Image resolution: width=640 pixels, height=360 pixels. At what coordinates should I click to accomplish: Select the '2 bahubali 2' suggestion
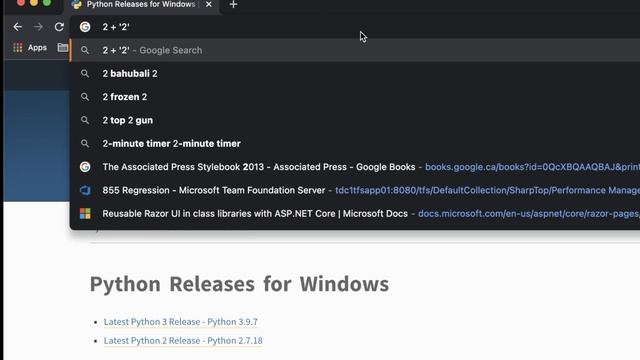tap(355, 73)
